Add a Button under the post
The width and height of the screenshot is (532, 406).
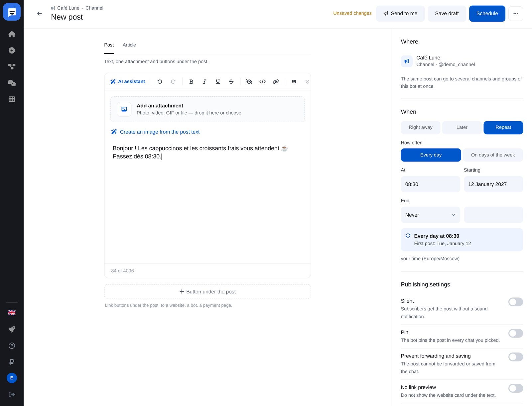(207, 292)
